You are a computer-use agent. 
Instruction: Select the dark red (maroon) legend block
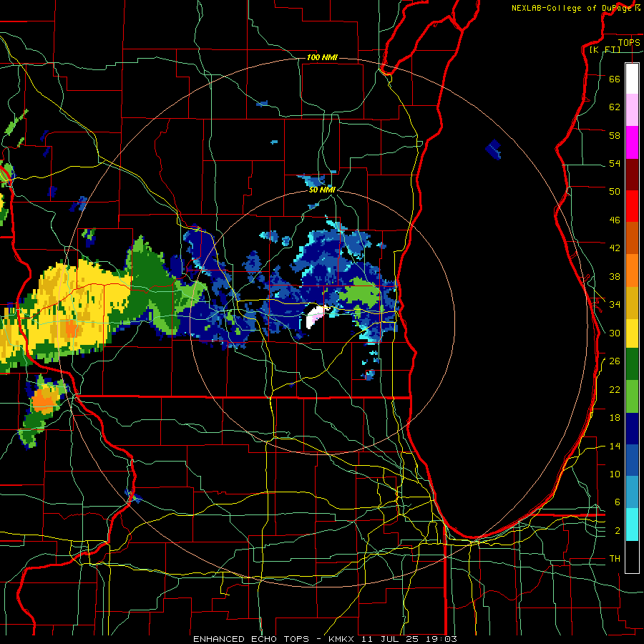pyautogui.click(x=632, y=174)
